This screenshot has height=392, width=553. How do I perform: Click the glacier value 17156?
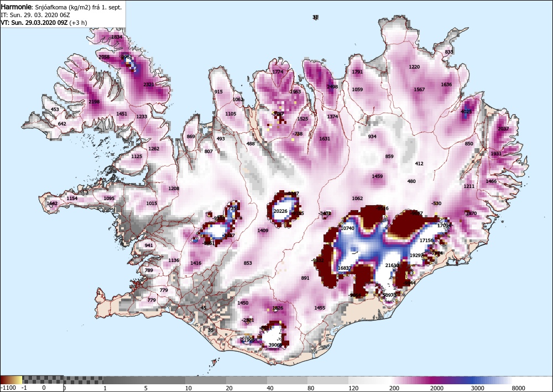426,241
